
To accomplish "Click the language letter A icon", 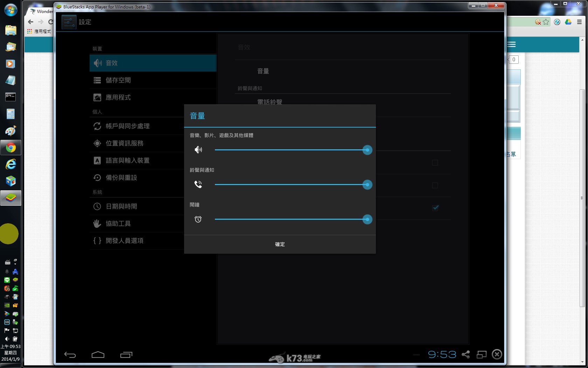I will [97, 161].
